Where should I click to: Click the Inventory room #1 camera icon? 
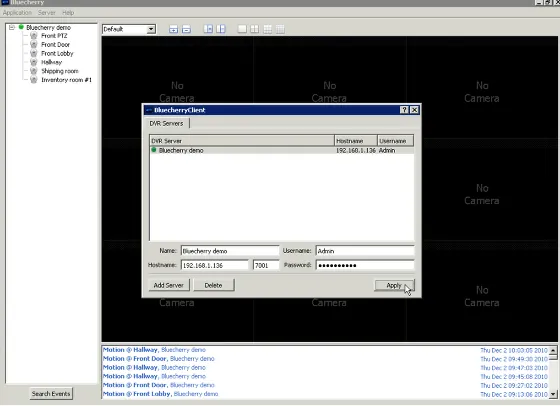(34, 80)
